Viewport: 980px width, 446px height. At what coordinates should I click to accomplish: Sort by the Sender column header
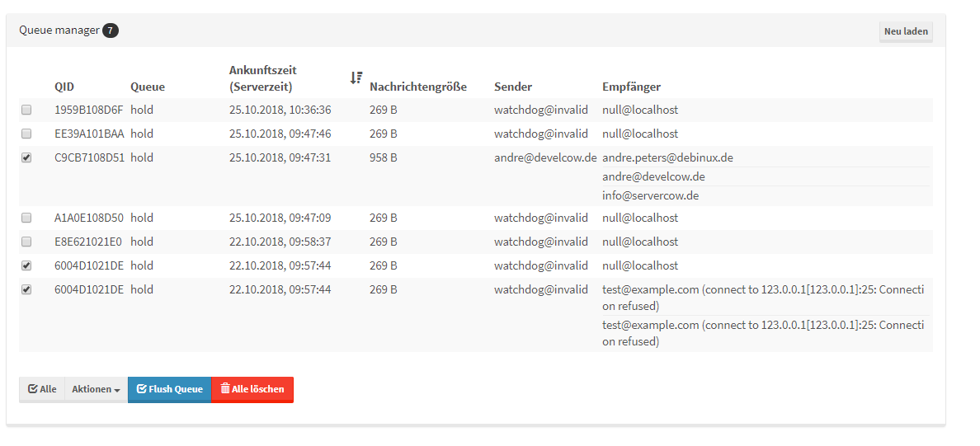(x=513, y=87)
